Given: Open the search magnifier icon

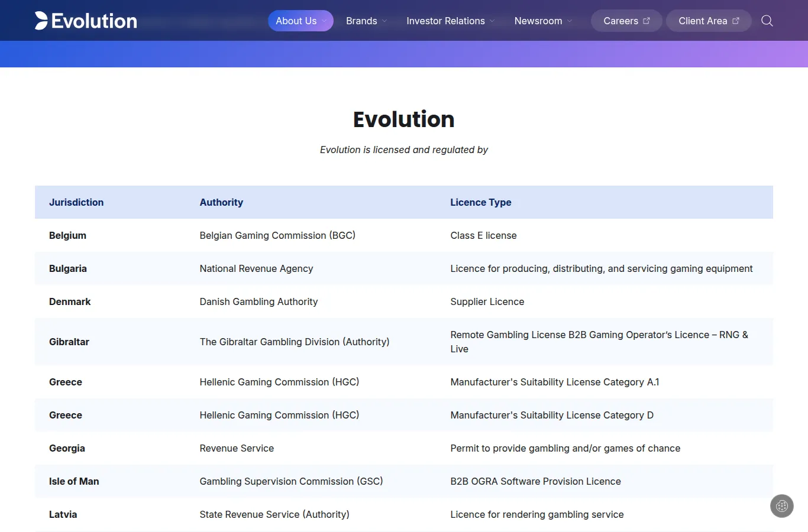Looking at the screenshot, I should point(767,21).
